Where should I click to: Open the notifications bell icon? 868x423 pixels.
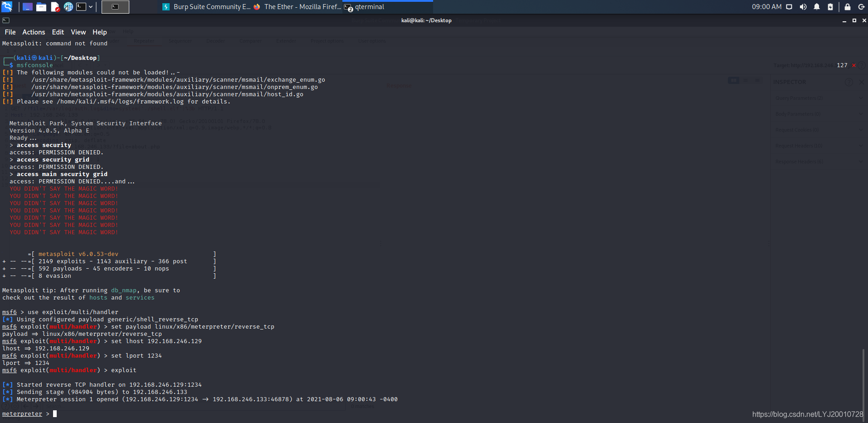click(817, 7)
